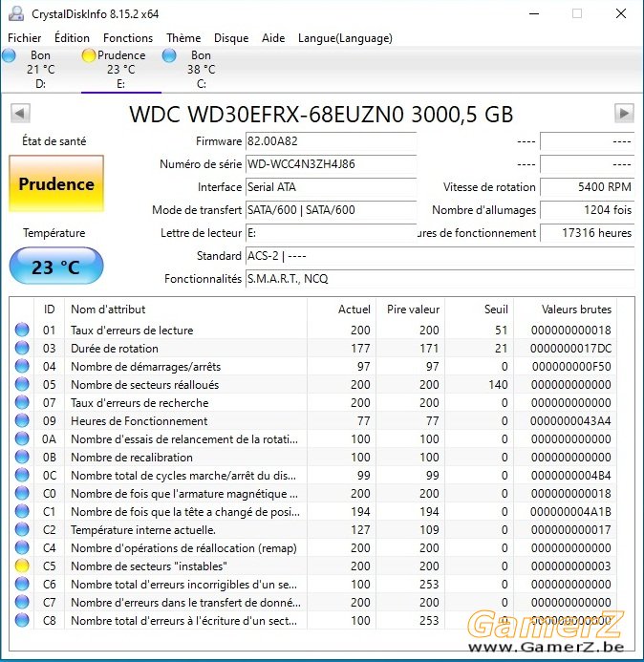The width and height of the screenshot is (644, 662).
Task: Click status orb of attribute 0C row
Action: [22, 475]
